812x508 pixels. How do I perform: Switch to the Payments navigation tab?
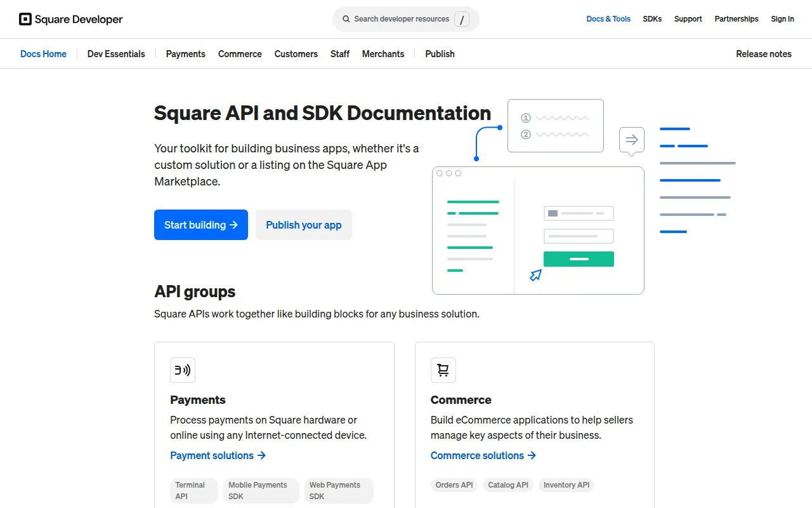(185, 54)
